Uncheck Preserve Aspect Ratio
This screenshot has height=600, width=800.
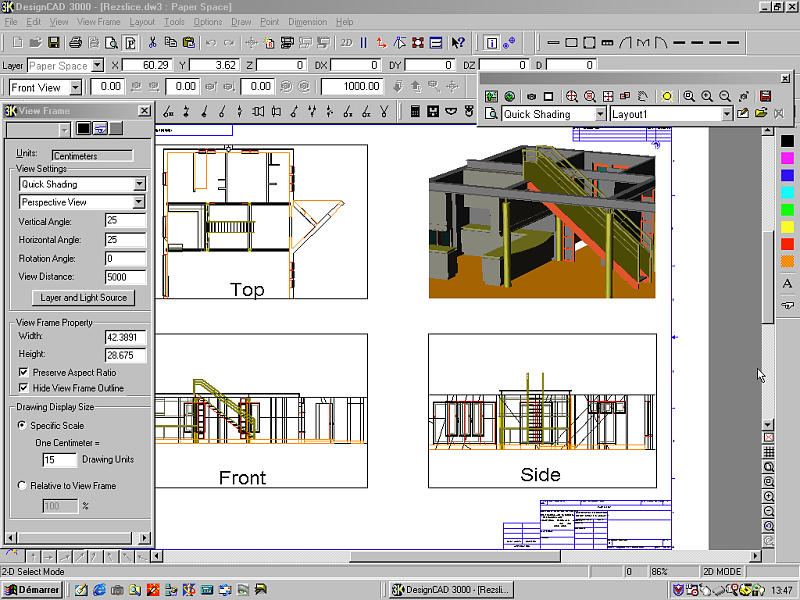(x=24, y=372)
